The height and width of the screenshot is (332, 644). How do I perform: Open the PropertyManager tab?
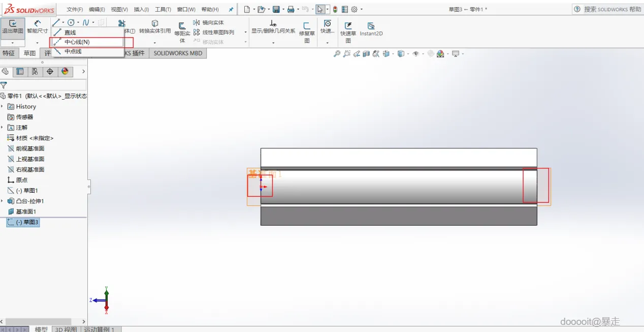click(x=20, y=72)
